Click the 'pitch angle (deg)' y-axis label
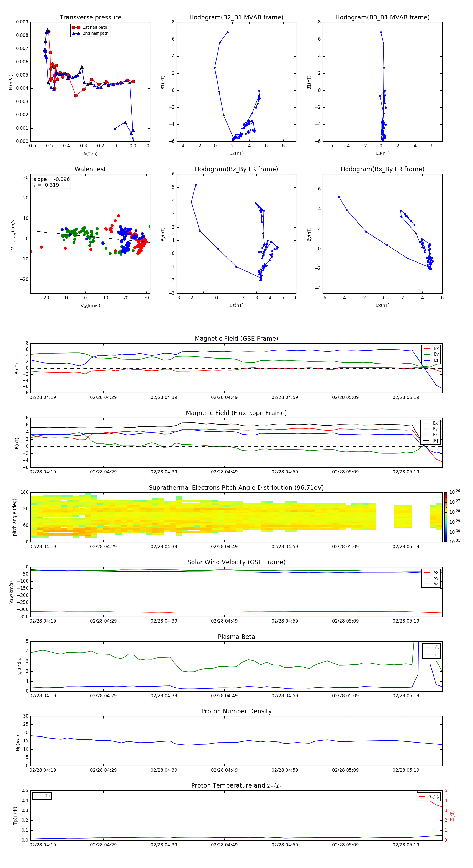 click(14, 517)
